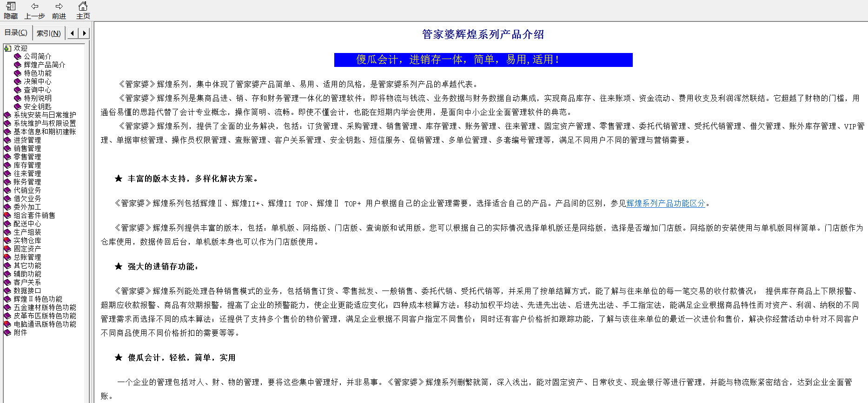This screenshot has height=403, width=868.
Task: Open the 公司简介 topic
Action: pos(38,56)
